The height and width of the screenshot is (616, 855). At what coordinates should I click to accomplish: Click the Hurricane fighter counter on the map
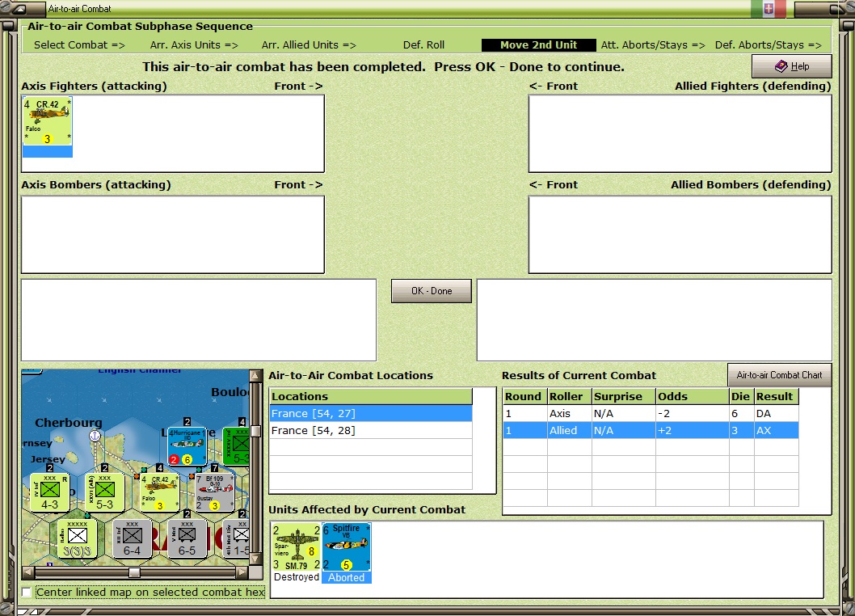tap(187, 447)
